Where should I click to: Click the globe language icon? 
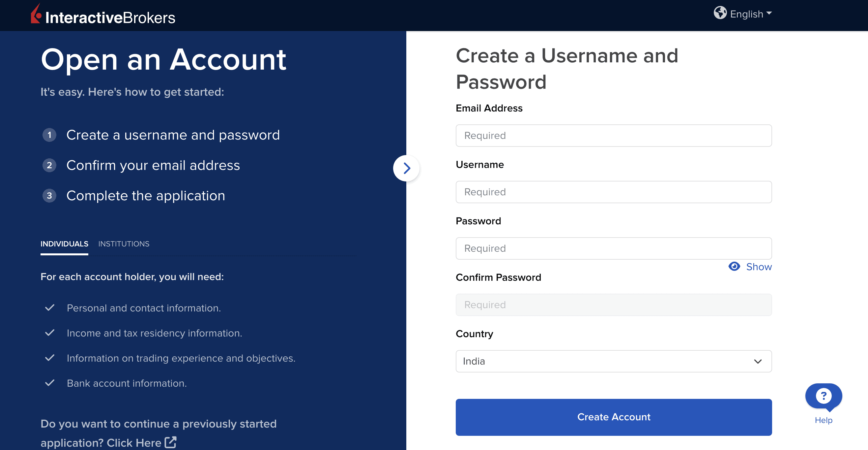[720, 13]
